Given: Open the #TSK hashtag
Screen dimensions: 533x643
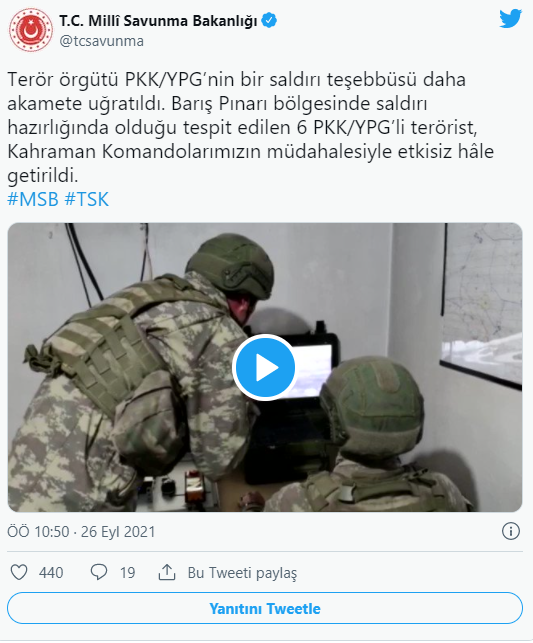Looking at the screenshot, I should point(87,199).
